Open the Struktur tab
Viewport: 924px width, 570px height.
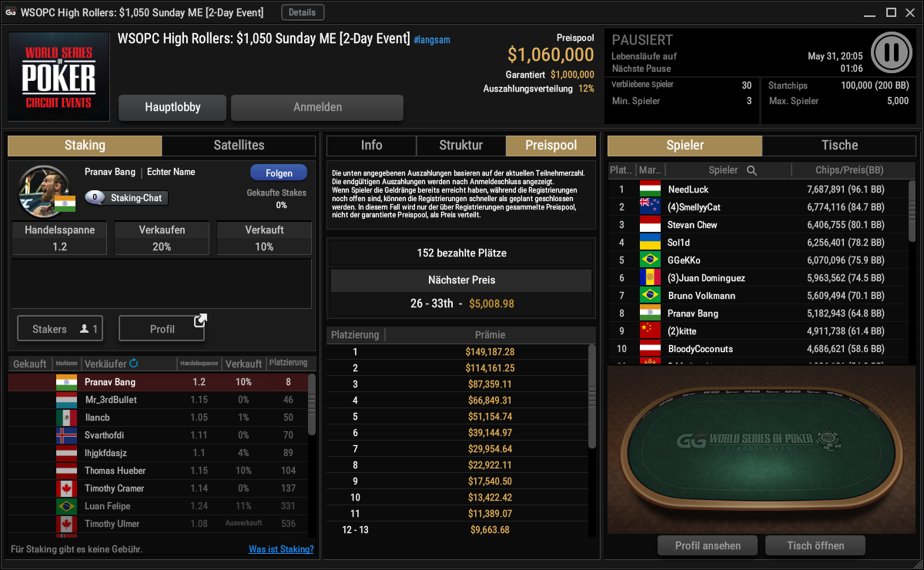coord(461,145)
